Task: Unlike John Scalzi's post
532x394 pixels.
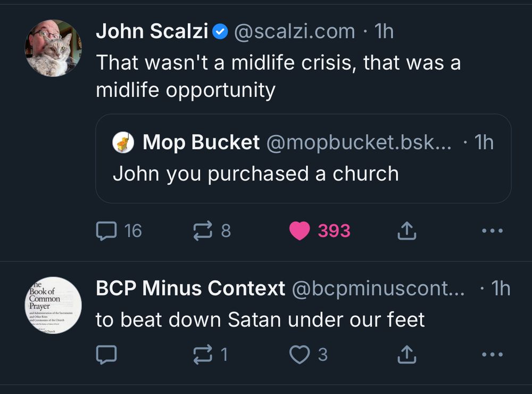Action: click(301, 230)
